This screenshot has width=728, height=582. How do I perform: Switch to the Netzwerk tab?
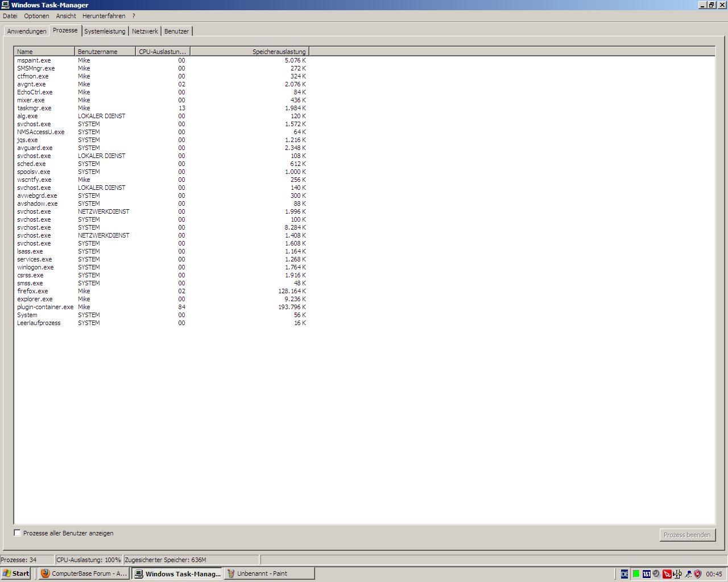click(145, 31)
